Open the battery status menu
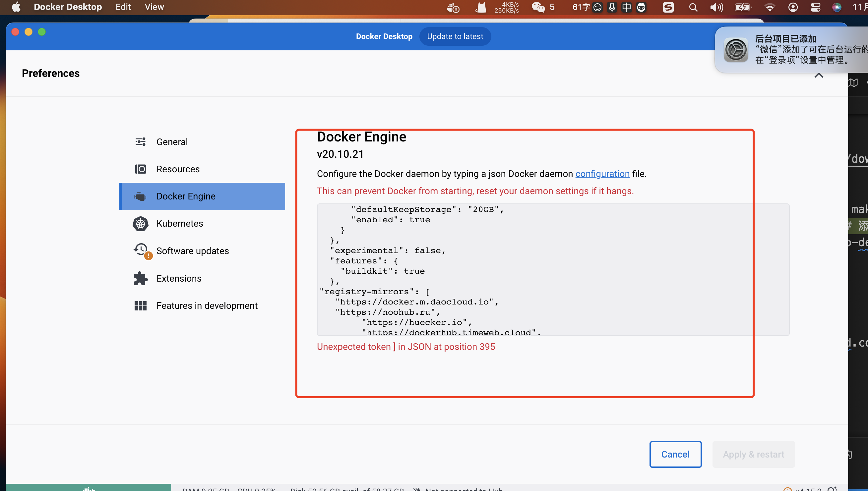 click(x=743, y=7)
